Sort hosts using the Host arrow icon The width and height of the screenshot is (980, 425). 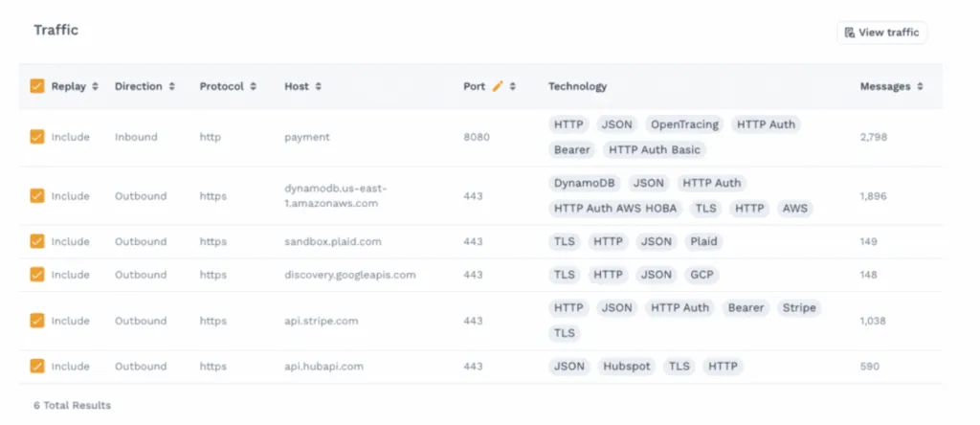(x=318, y=86)
